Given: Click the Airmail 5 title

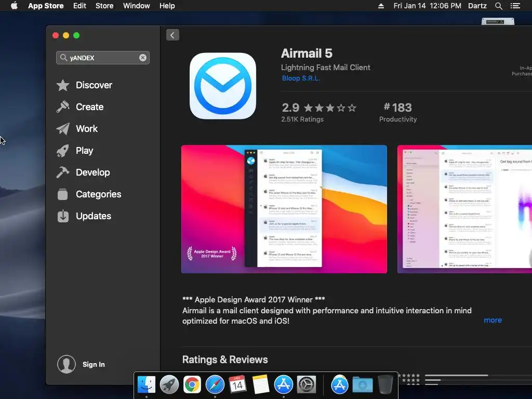Looking at the screenshot, I should pyautogui.click(x=307, y=54).
